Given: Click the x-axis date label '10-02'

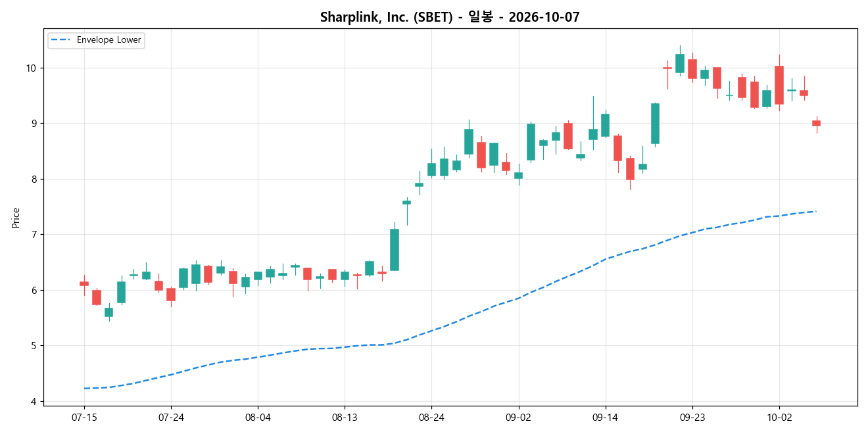Looking at the screenshot, I should point(779,417).
